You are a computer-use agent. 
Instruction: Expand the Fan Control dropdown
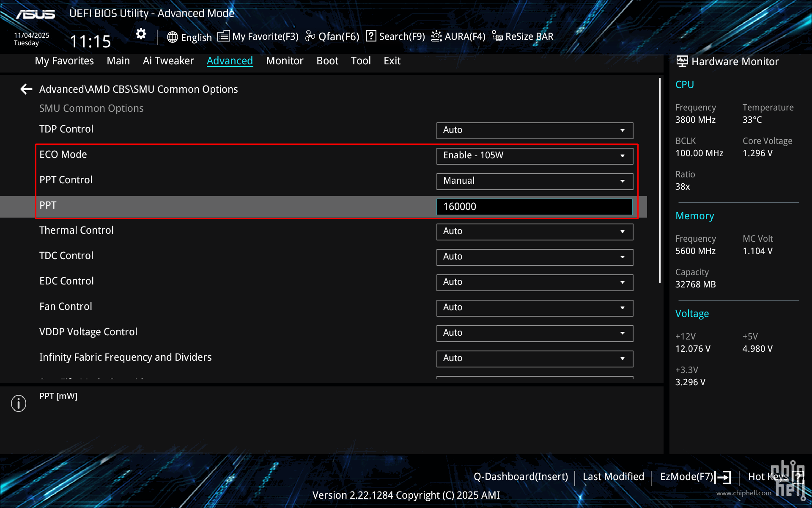tap(535, 307)
